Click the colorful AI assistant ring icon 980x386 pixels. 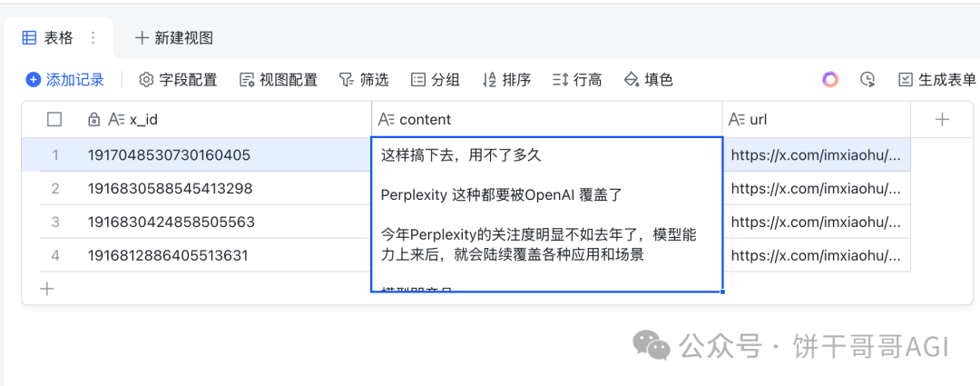[x=830, y=79]
